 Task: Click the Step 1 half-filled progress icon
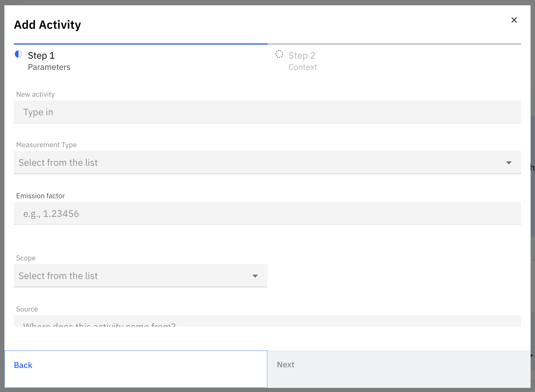[x=18, y=54]
